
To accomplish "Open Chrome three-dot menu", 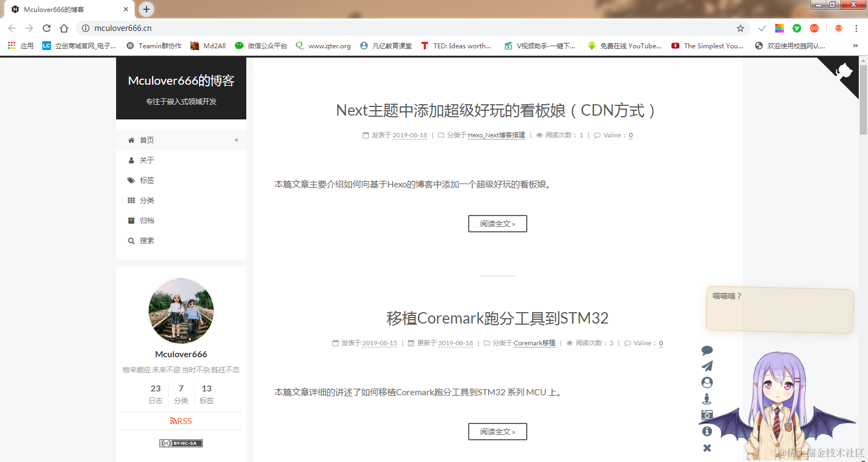I will tap(856, 28).
